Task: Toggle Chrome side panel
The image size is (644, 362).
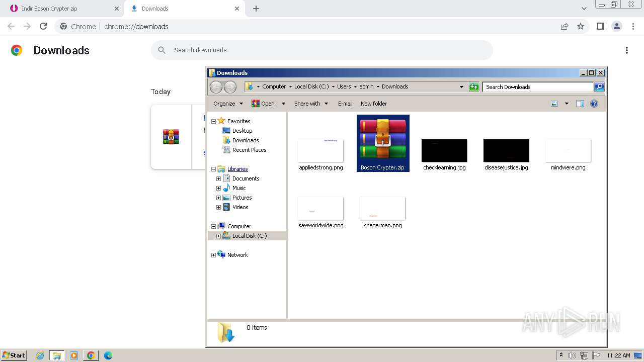Action: tap(600, 26)
